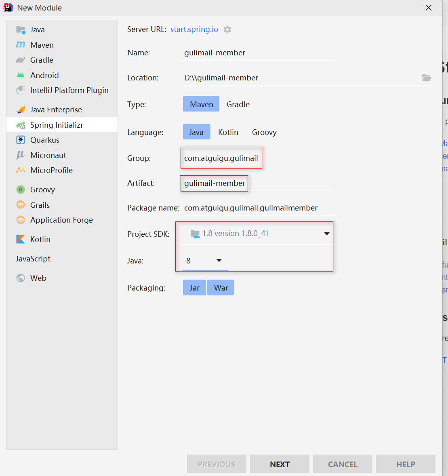Browse for module location folder
The image size is (448, 476).
[427, 78]
